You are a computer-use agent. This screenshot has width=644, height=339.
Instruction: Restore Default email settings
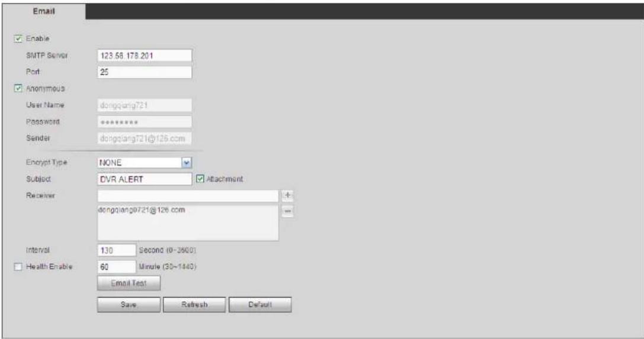tap(260, 305)
